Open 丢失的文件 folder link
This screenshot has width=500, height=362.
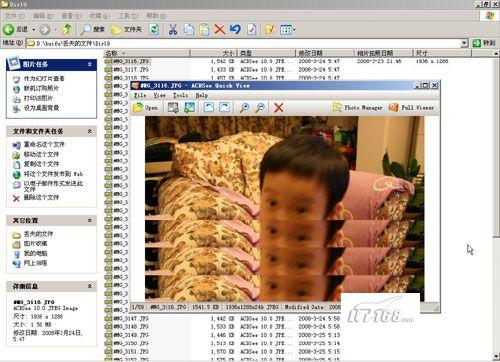pos(38,234)
